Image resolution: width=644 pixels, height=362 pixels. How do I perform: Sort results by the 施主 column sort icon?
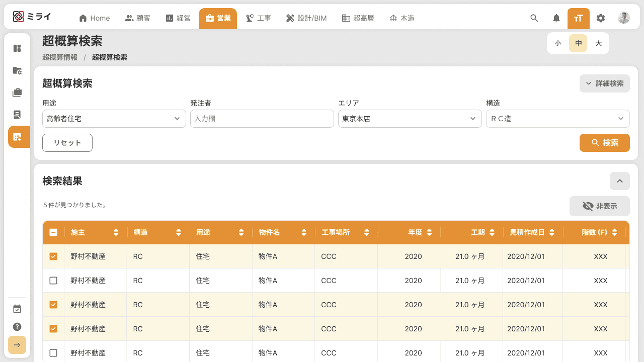[x=116, y=232]
